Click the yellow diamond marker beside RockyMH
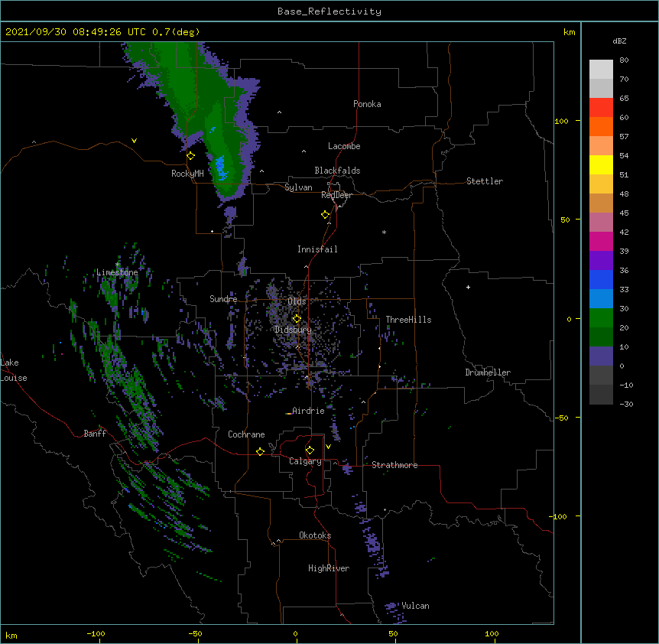Viewport: 659px width, 644px height. (190, 156)
